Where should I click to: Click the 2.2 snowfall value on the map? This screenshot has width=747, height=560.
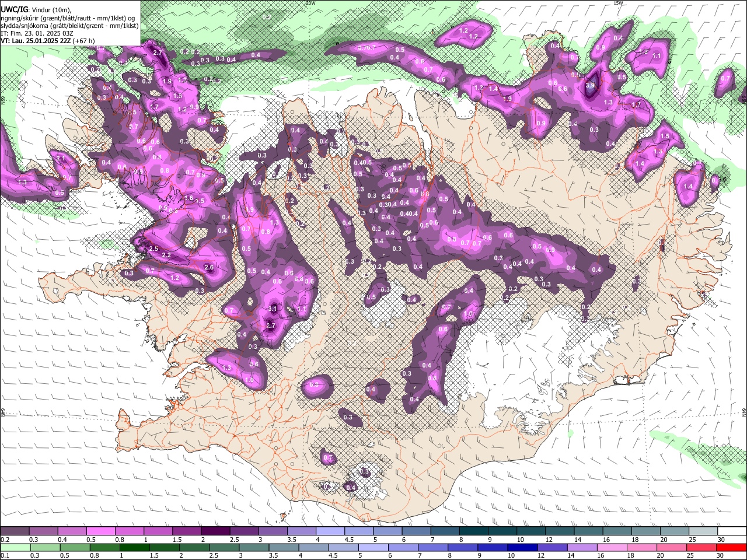(x=166, y=256)
